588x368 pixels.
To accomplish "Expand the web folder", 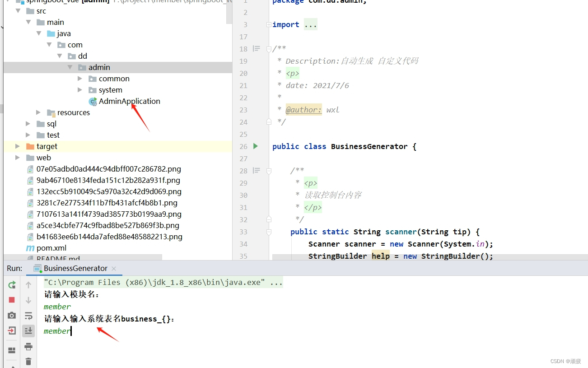I will point(18,158).
